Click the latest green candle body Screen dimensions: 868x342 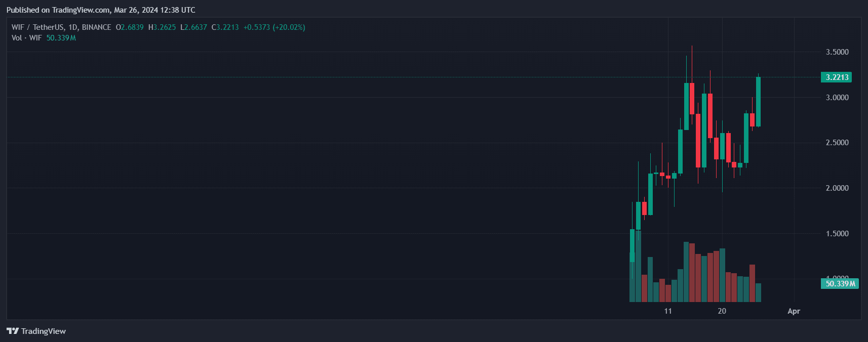coord(758,101)
